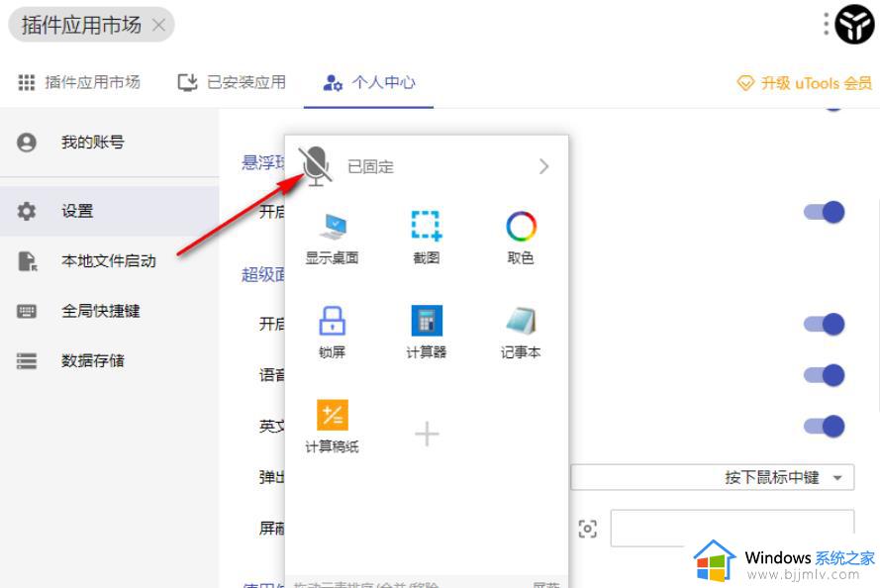Add a new shortcut with plus icon
The image size is (880, 588).
[x=426, y=434]
